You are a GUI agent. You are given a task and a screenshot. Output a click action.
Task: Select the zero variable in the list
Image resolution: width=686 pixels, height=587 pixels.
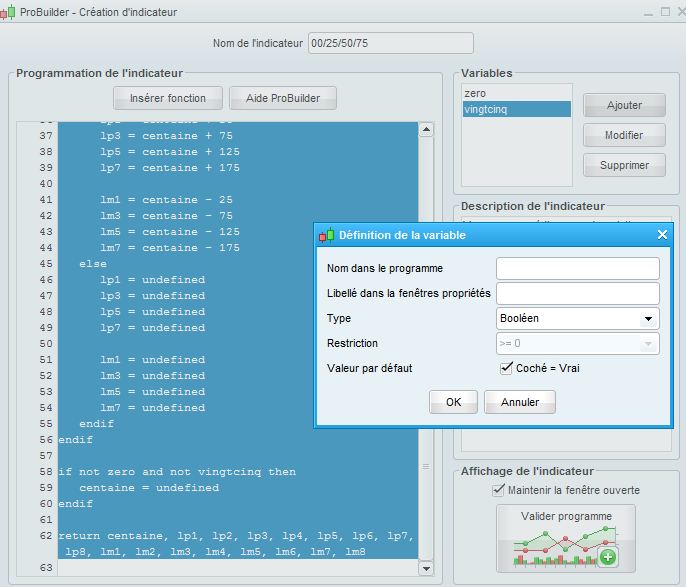click(517, 93)
